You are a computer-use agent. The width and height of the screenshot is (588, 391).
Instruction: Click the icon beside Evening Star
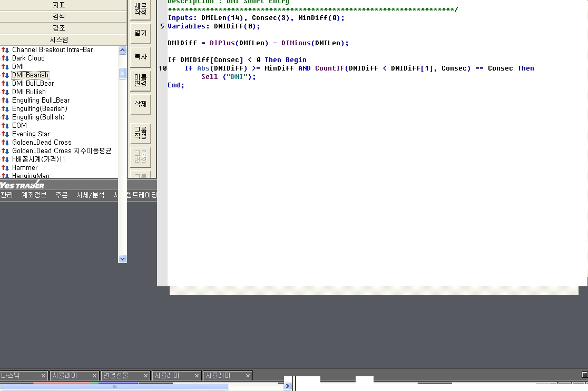(5, 134)
